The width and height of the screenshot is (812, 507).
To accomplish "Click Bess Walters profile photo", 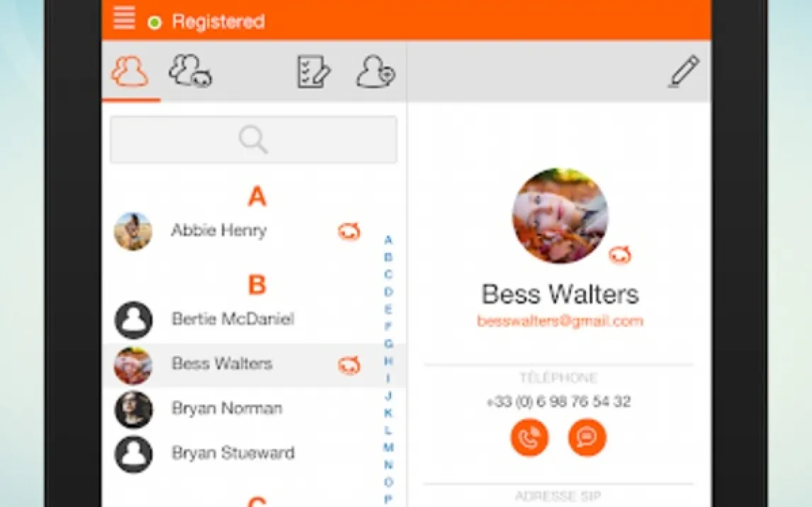I will [x=560, y=215].
